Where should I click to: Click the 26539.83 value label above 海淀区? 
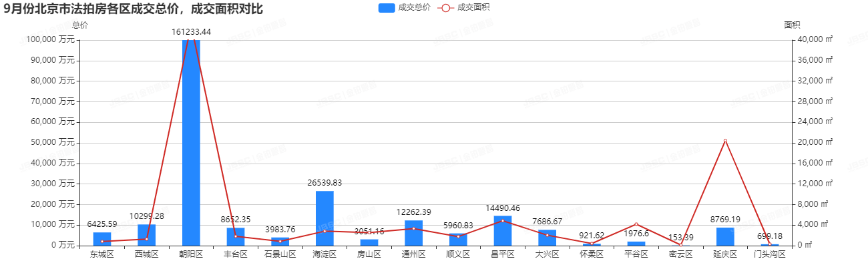pyautogui.click(x=324, y=182)
